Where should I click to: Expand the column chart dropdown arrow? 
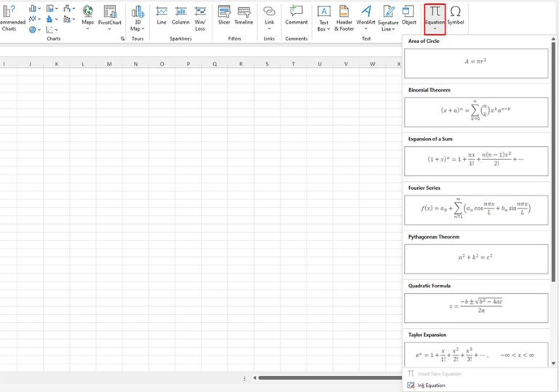(x=39, y=8)
